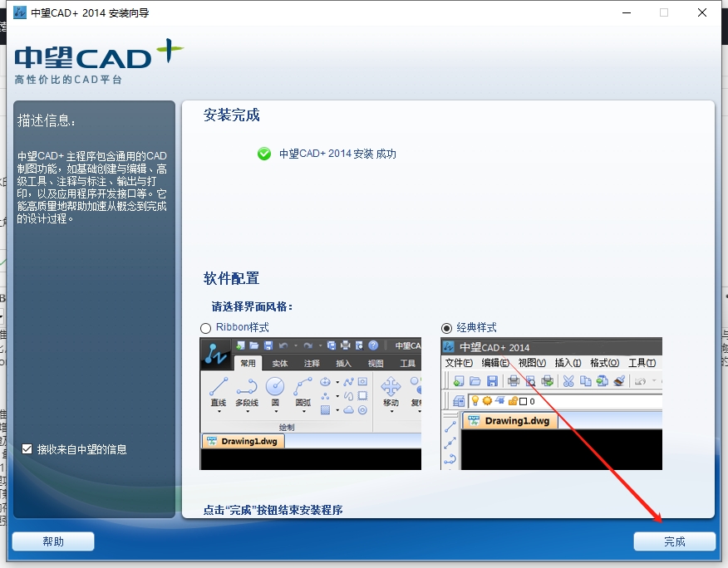Uncheck the 接收来自中望的信息 checkbox
Image resolution: width=728 pixels, height=568 pixels.
tap(27, 449)
